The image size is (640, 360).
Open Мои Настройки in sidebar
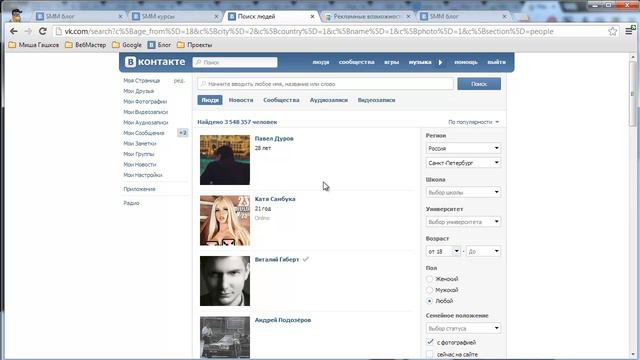[143, 175]
